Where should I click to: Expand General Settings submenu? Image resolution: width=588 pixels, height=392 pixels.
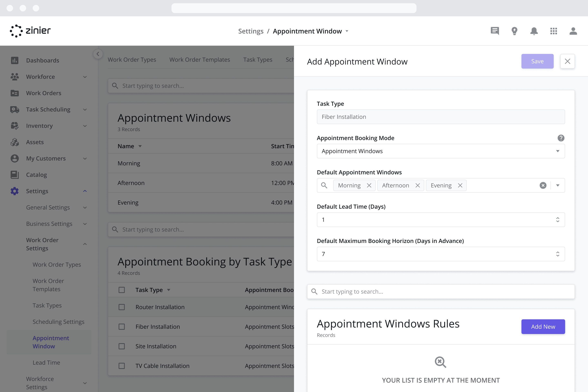(x=85, y=207)
